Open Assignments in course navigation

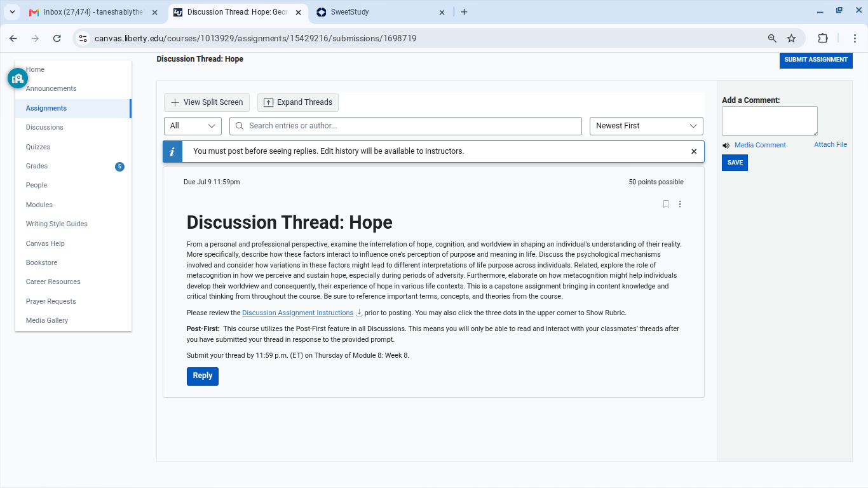click(46, 108)
